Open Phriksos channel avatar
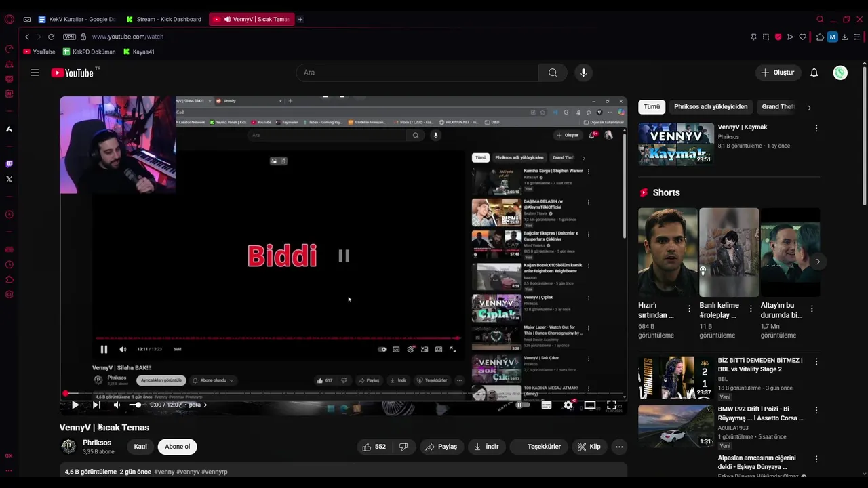Screen dimensions: 868x488 tap(68, 447)
